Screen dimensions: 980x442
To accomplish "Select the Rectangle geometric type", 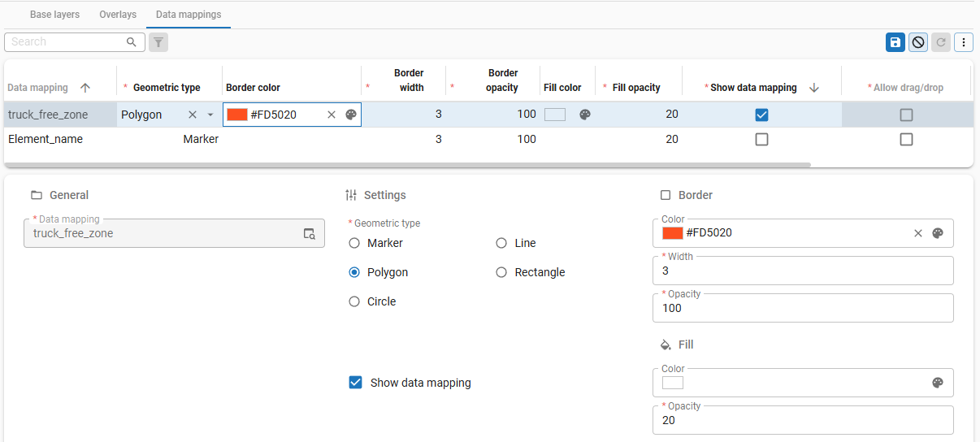I will (501, 272).
